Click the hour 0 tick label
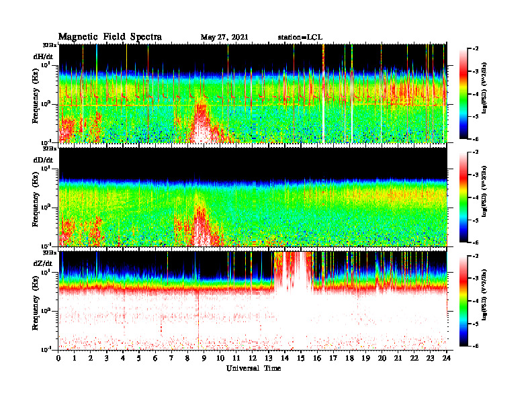 coord(58,358)
